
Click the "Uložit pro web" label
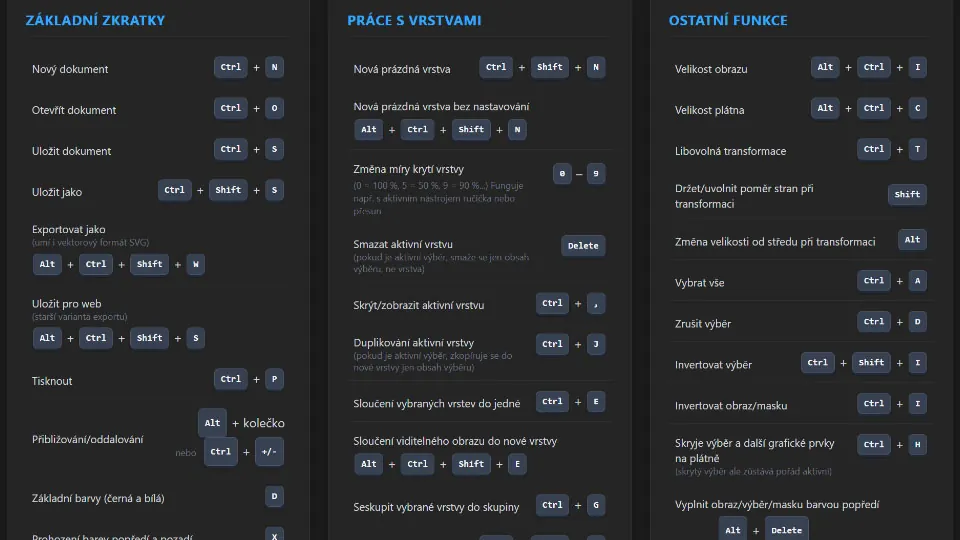click(x=67, y=304)
